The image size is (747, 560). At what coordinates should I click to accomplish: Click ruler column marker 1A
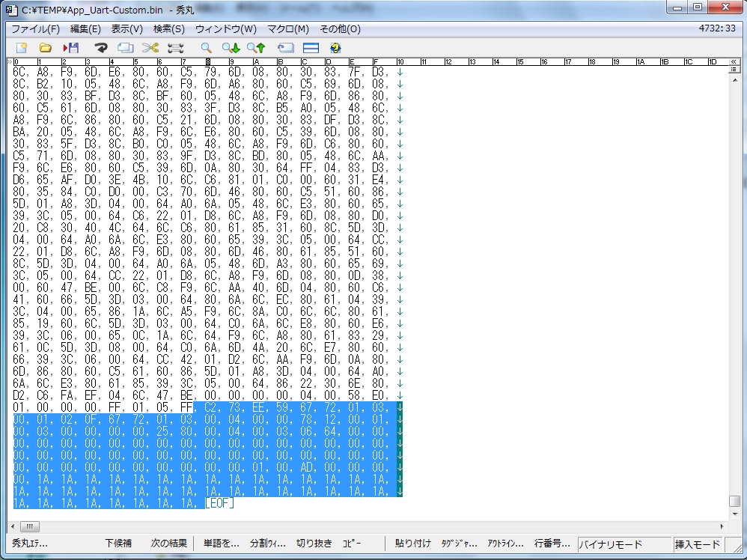tap(641, 62)
